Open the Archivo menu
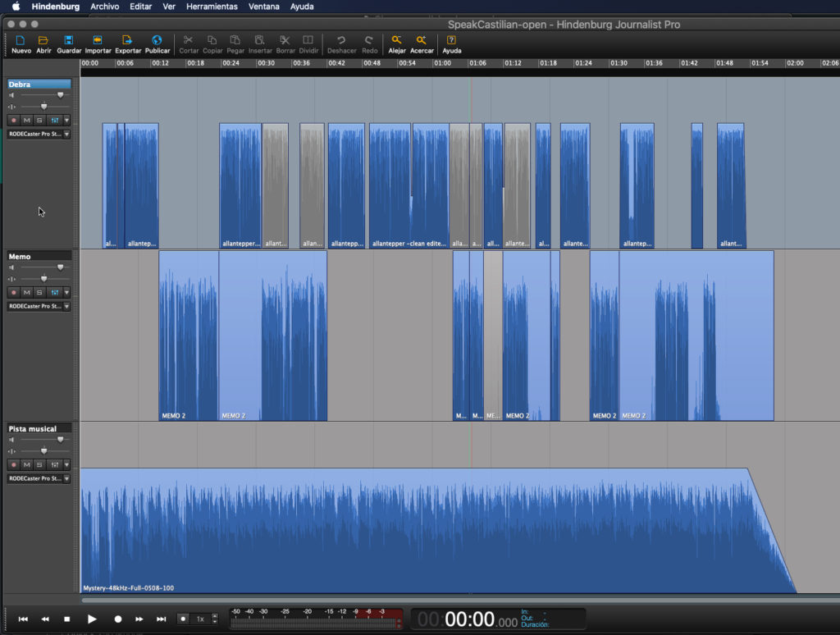 [x=104, y=7]
